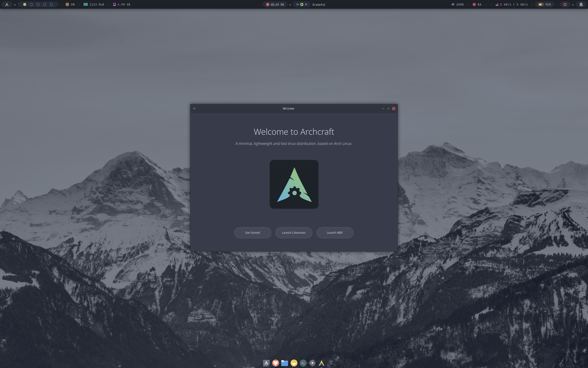The height and width of the screenshot is (368, 588).
Task: Click the large Archcraft logo image
Action: 294,184
